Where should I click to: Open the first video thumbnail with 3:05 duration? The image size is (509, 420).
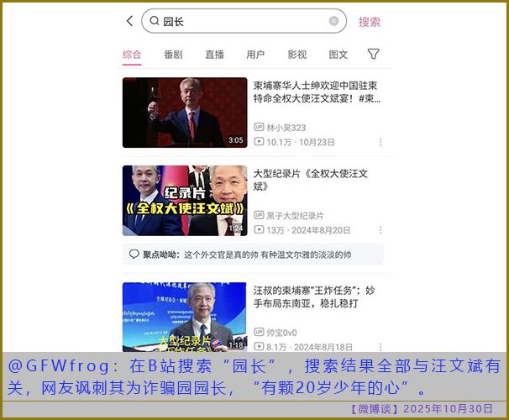pos(185,113)
